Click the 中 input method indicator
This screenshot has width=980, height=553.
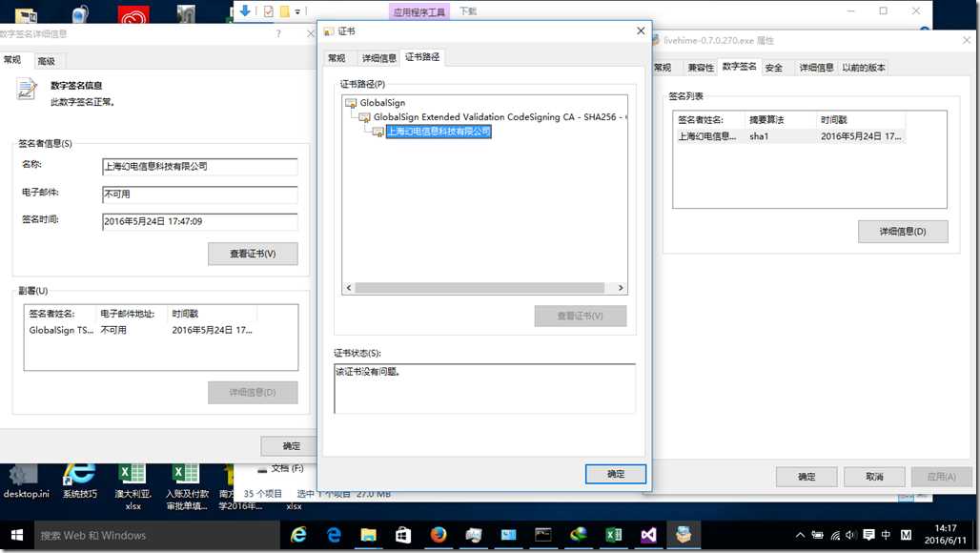(x=886, y=535)
